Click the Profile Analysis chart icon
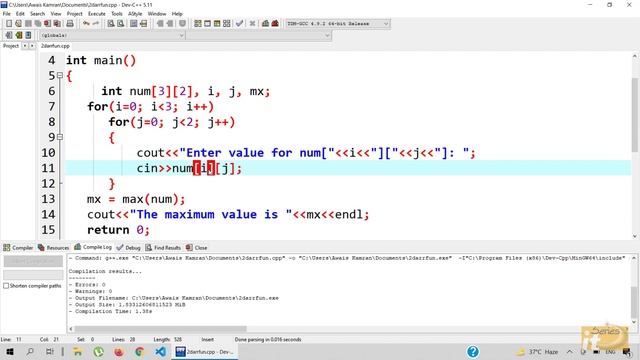 [265, 24]
